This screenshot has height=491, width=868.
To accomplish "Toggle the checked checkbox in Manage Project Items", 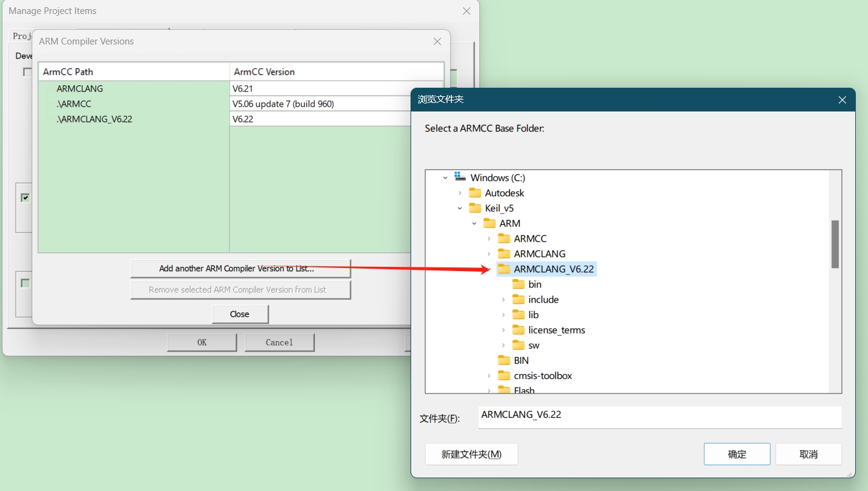I will 25,197.
